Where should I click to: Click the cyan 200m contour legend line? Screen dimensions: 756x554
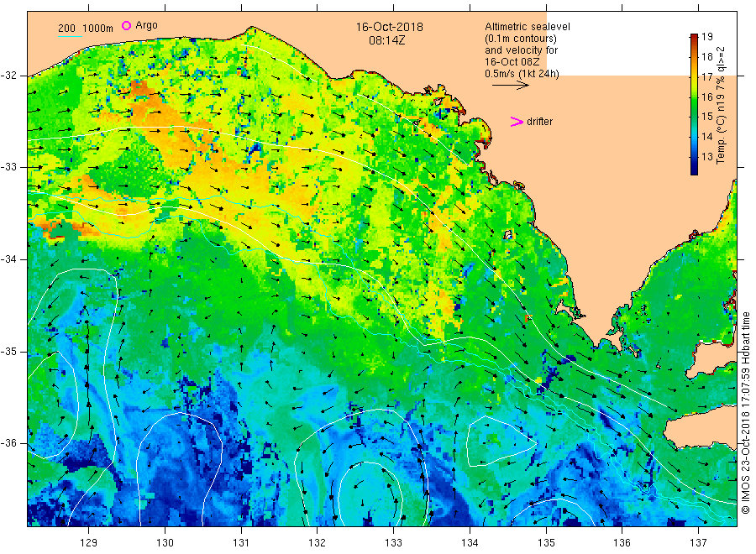[x=70, y=37]
